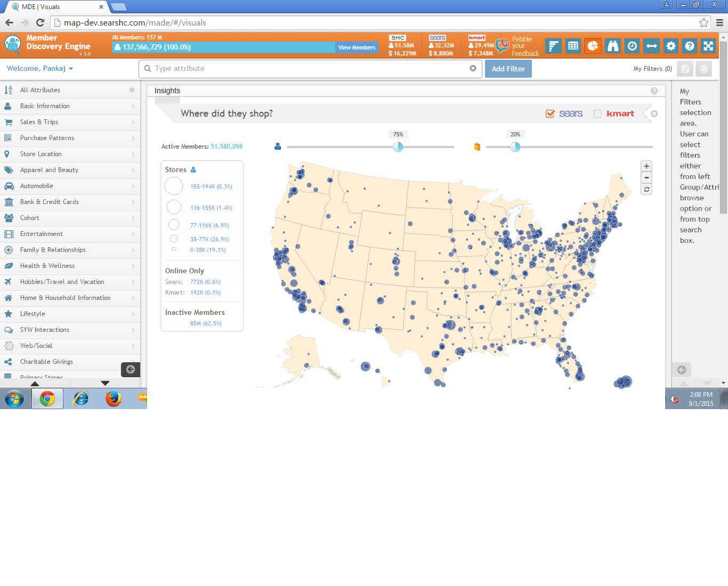
Task: Open the table grid view icon
Action: [573, 46]
